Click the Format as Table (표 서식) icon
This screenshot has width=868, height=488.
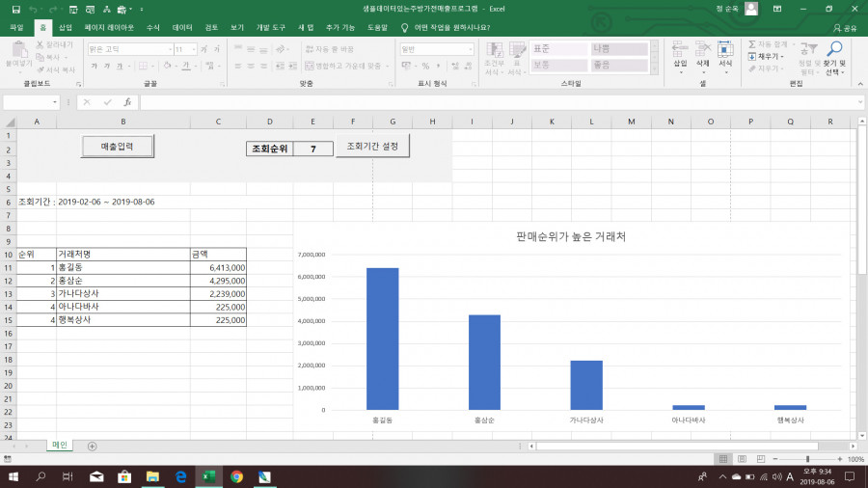click(x=517, y=51)
